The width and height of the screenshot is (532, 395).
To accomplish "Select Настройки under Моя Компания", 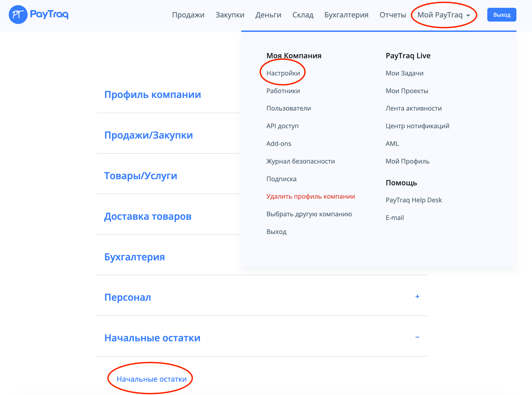I will (283, 73).
